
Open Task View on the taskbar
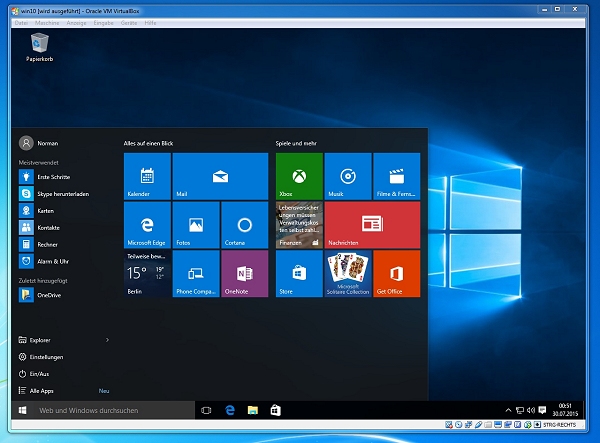[x=206, y=410]
